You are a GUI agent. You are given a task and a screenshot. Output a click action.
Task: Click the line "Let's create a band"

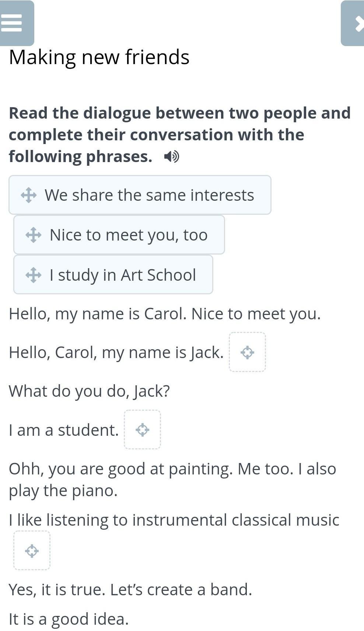181,589
